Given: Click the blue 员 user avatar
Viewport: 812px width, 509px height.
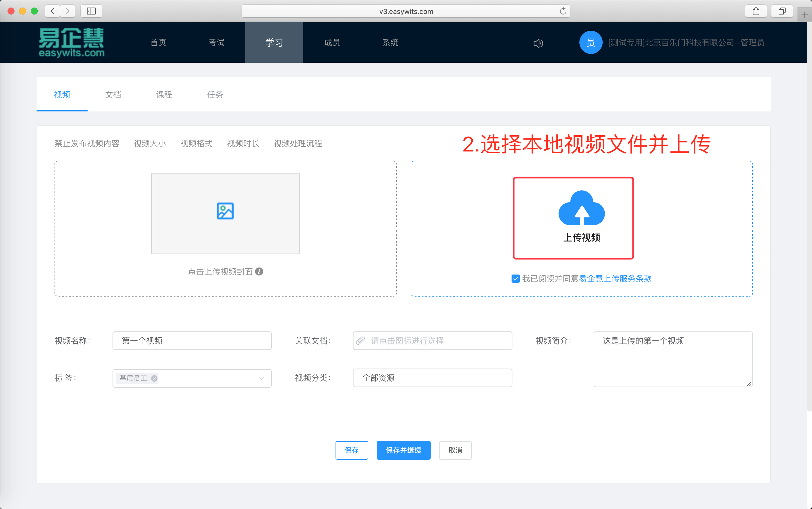Looking at the screenshot, I should [x=590, y=42].
